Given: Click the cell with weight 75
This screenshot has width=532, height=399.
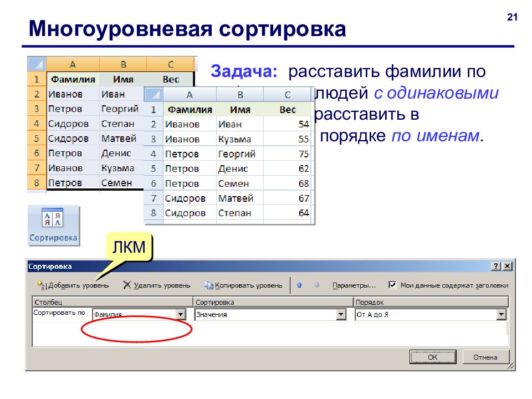Looking at the screenshot, I should [288, 154].
